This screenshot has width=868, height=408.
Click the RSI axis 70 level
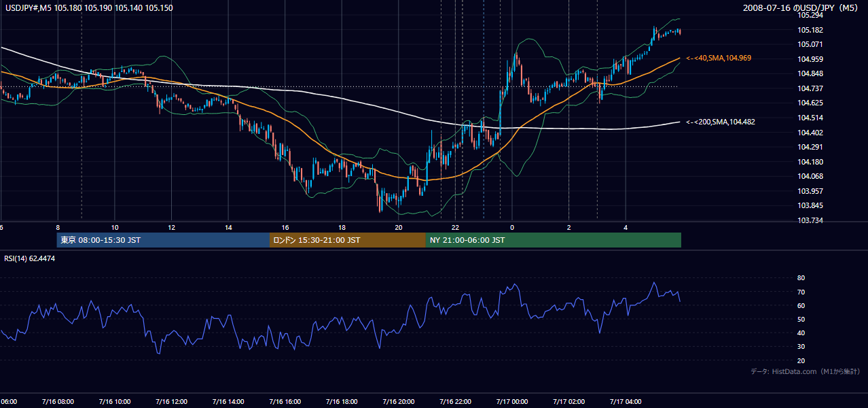[801, 292]
